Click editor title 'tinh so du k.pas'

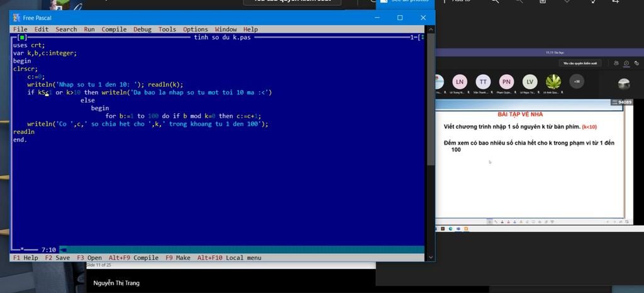(222, 37)
